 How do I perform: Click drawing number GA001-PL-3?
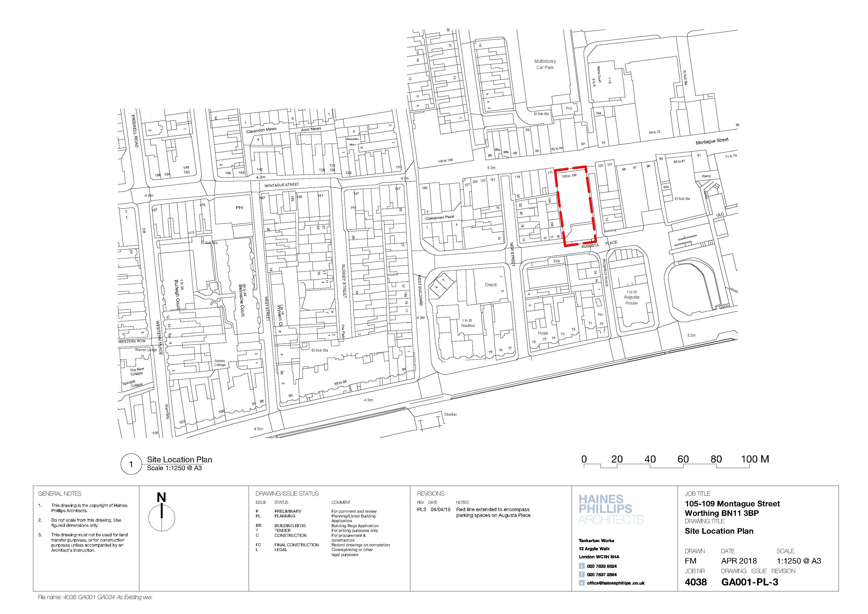coord(749,582)
